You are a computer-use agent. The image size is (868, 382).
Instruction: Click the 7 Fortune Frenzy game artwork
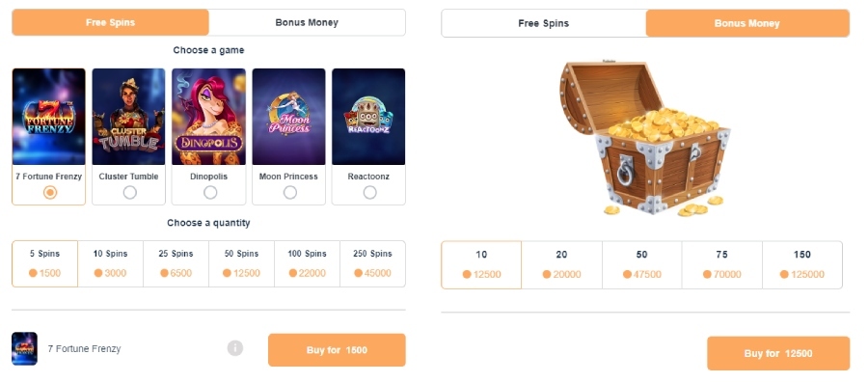[49, 117]
